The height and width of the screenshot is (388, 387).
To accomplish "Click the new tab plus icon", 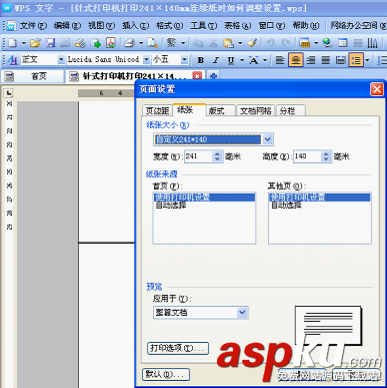I will [x=214, y=76].
